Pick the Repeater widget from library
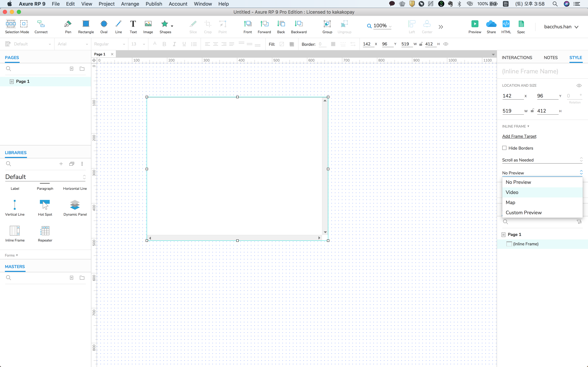This screenshot has width=588, height=367. pyautogui.click(x=45, y=231)
